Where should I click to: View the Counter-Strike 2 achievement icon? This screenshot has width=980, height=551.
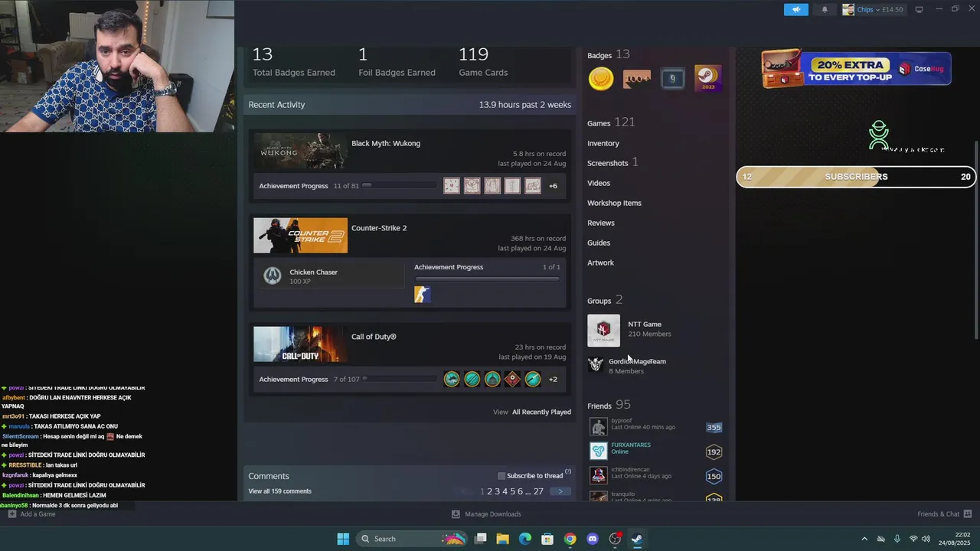[x=423, y=295]
